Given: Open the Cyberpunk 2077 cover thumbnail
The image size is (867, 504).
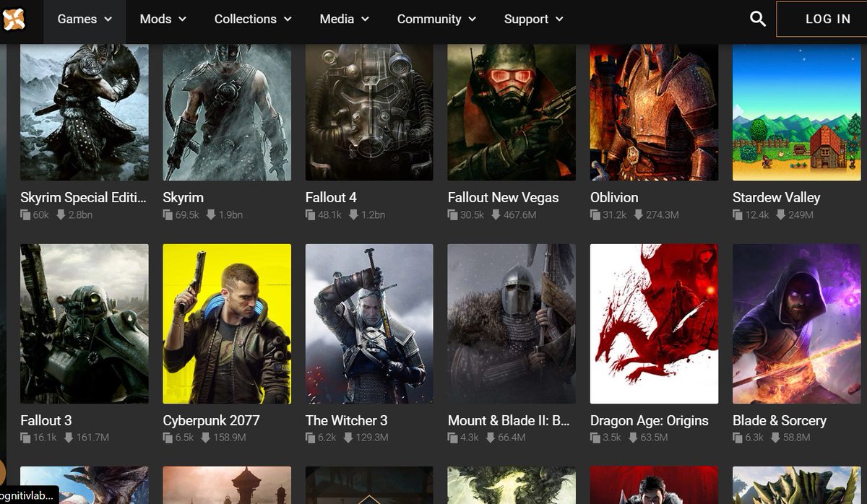Looking at the screenshot, I should click(x=227, y=323).
